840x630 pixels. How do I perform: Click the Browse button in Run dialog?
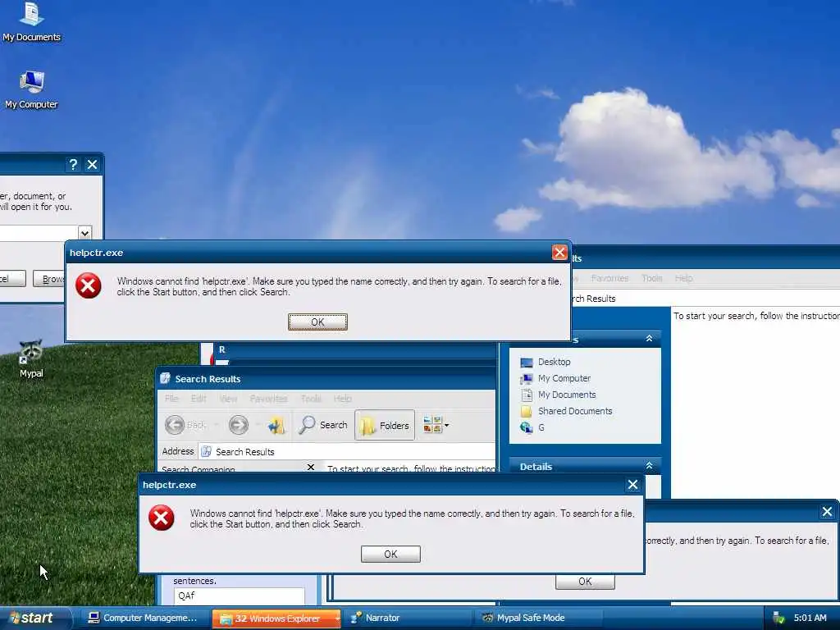tap(49, 279)
